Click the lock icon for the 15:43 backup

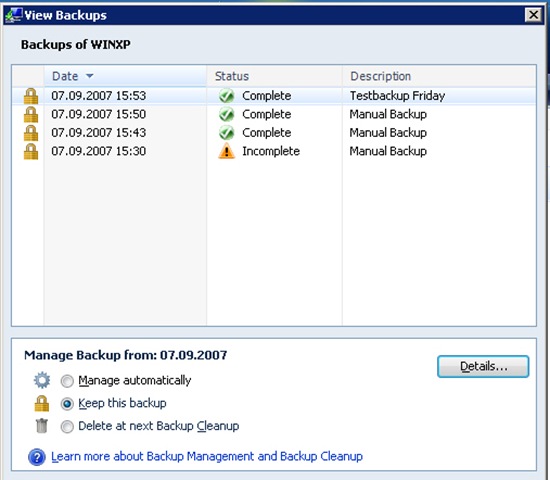coord(31,133)
